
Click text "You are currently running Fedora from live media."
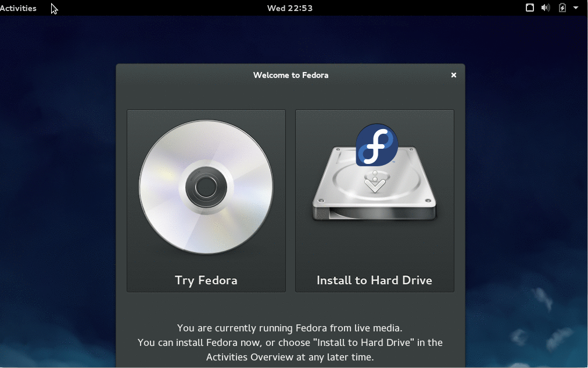point(289,328)
